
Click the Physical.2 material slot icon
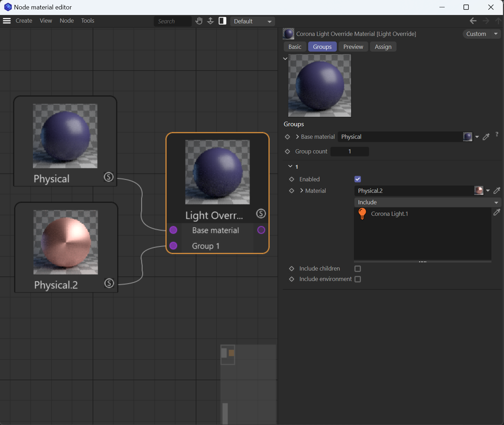(x=479, y=190)
